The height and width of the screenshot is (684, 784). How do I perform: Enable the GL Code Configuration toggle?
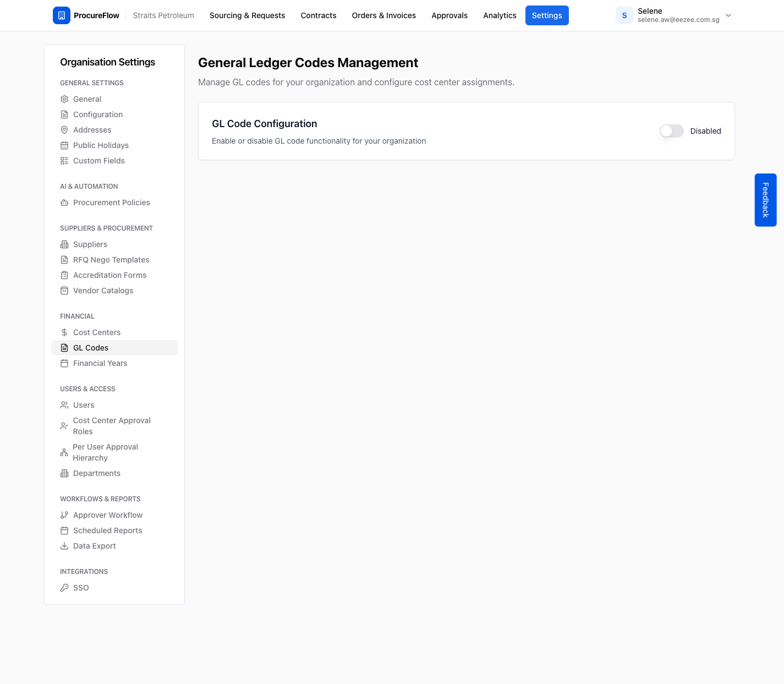coord(672,131)
